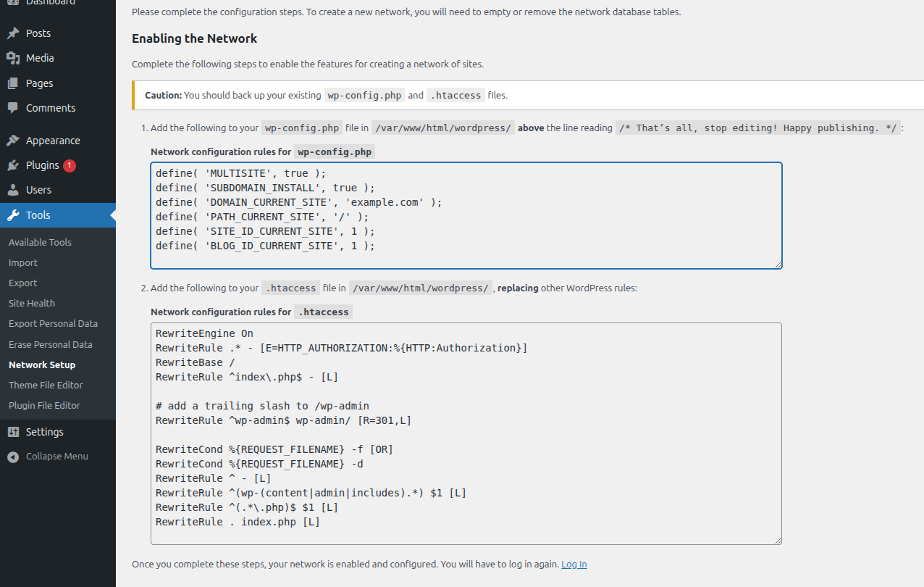Open Theme File Editor
Screen dimensions: 924x587
[x=46, y=385]
